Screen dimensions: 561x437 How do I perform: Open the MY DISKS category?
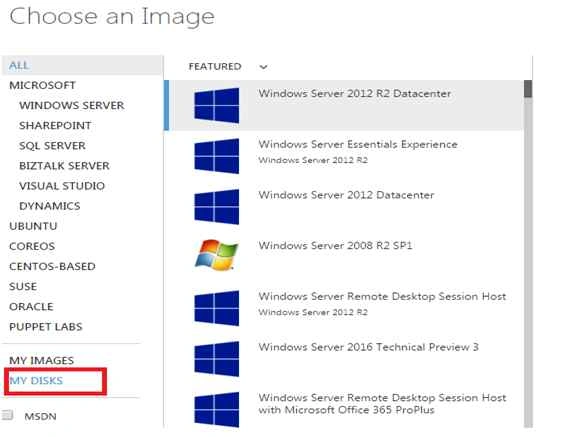[x=36, y=380]
